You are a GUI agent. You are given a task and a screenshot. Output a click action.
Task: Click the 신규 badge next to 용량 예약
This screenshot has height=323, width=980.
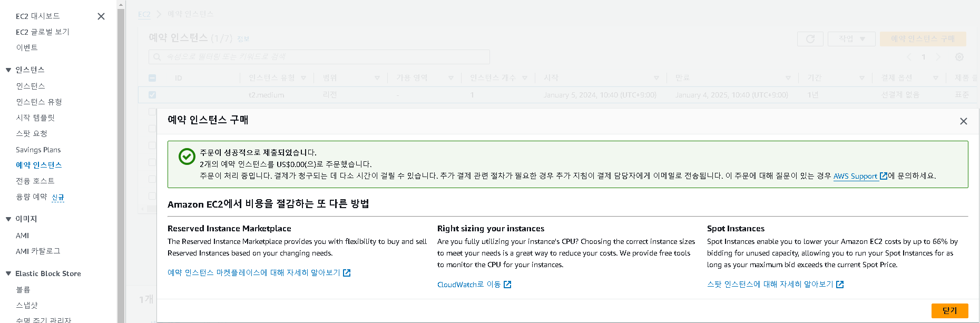[58, 197]
